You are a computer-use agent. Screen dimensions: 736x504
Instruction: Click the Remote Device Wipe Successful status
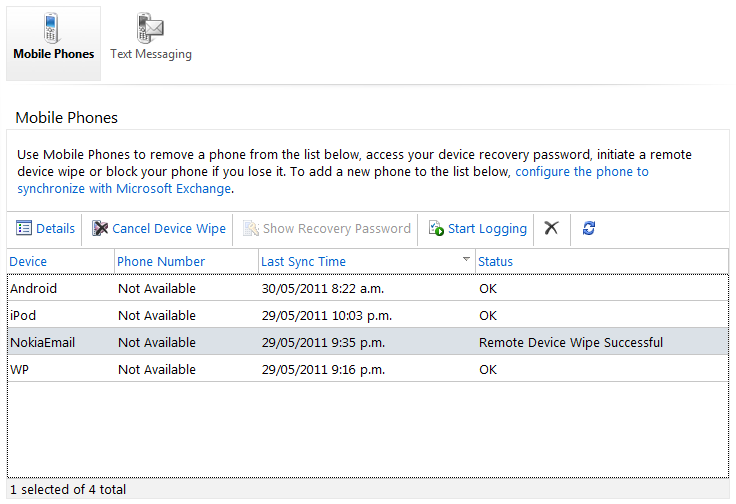click(570, 342)
